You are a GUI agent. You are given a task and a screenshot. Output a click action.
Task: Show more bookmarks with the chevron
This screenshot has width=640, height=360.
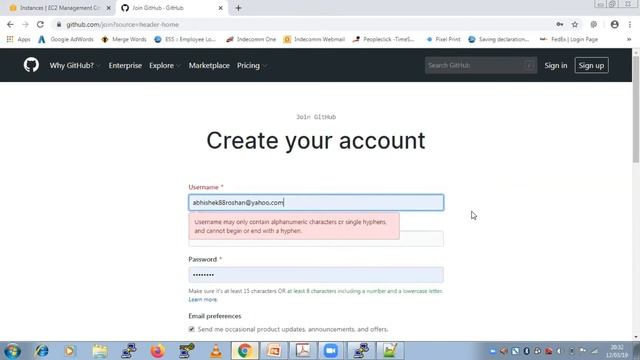[629, 39]
